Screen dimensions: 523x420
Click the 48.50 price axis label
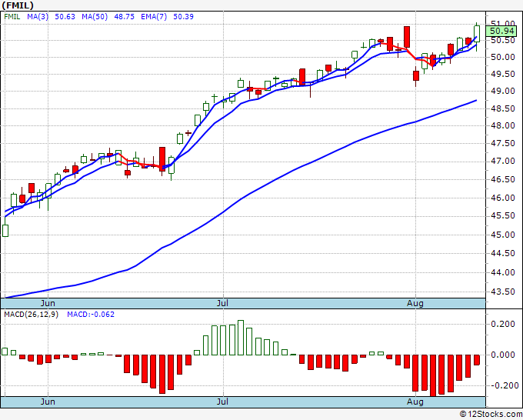pyautogui.click(x=503, y=108)
